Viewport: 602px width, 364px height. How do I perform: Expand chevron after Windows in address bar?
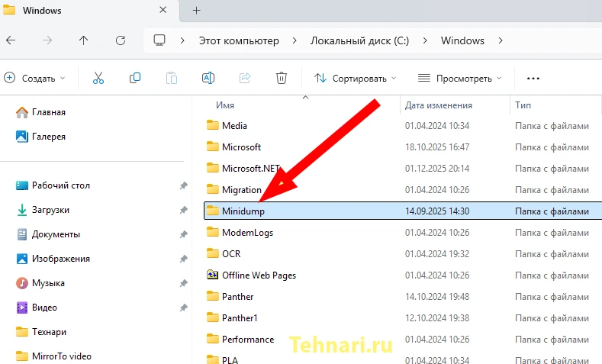[x=501, y=40]
